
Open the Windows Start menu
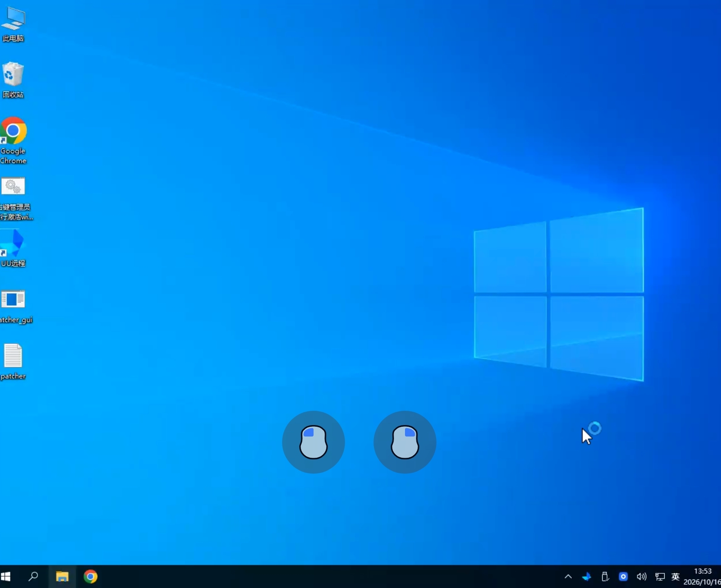[6, 577]
